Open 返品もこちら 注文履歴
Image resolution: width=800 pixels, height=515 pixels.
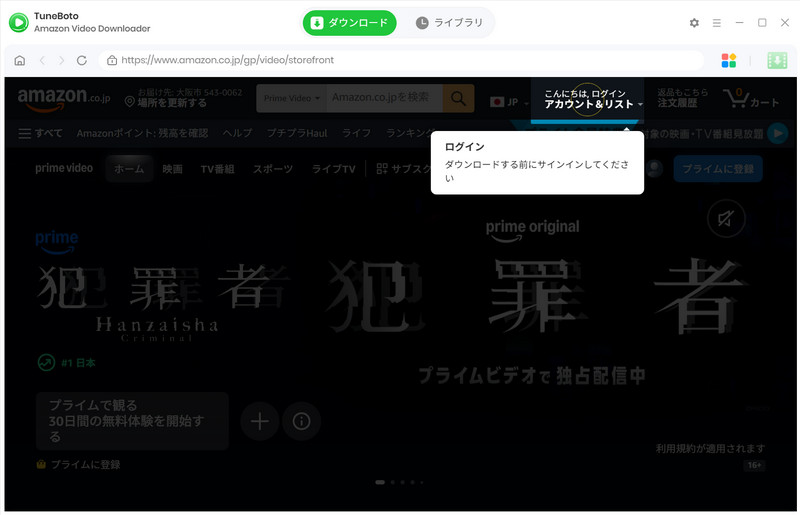click(682, 97)
